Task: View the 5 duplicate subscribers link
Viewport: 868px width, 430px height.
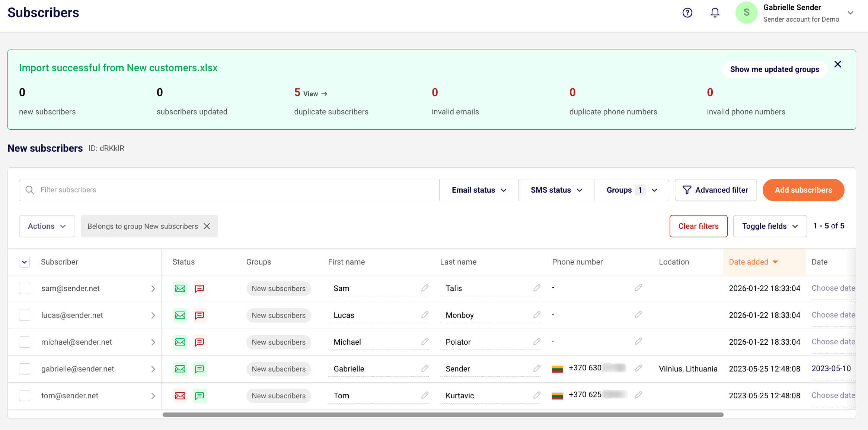Action: pos(315,94)
